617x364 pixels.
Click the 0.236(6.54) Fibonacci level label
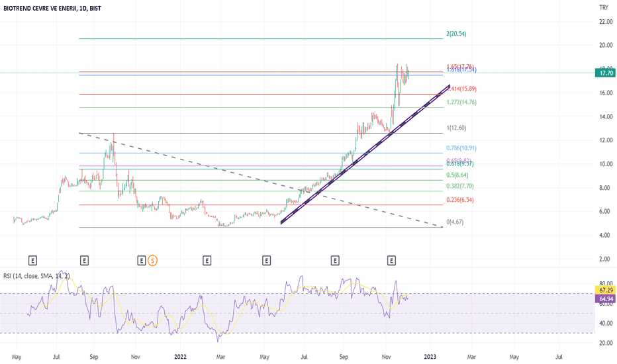460,200
